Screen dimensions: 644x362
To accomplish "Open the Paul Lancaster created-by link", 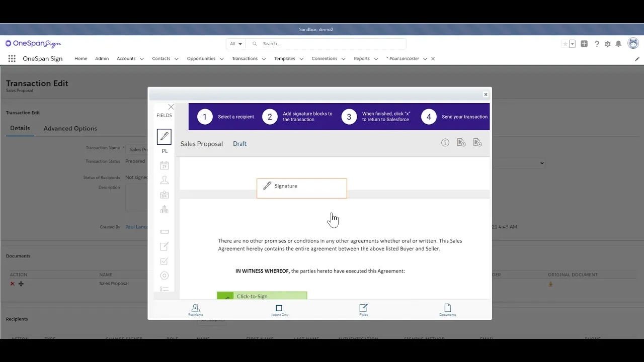I will click(137, 226).
